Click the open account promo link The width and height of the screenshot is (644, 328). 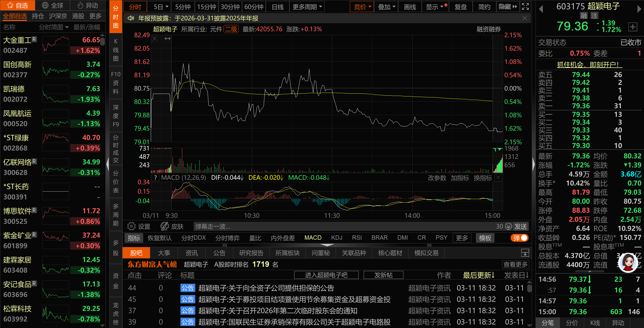589,65
